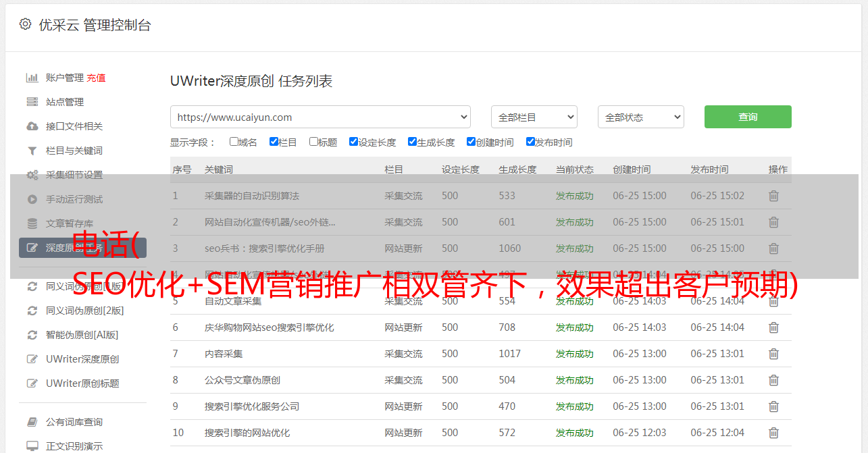The image size is (868, 453).
Task: Click the 发布成功 status in row 10
Action: point(575,433)
